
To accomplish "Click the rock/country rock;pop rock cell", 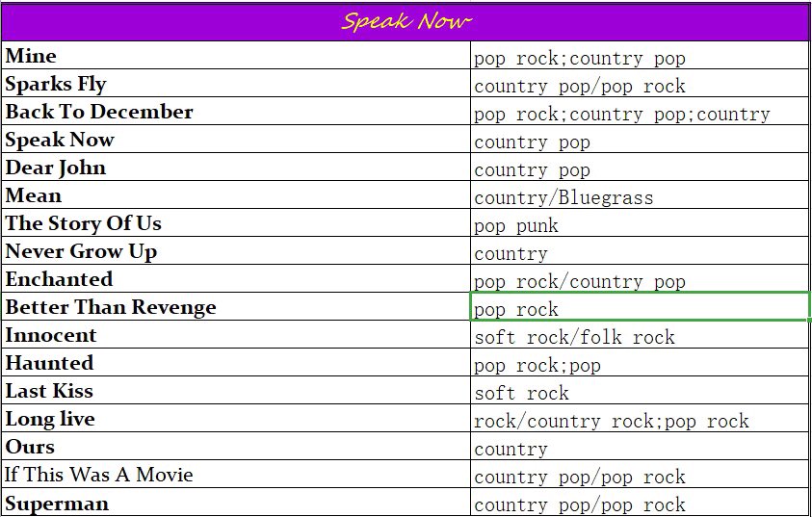I will (x=640, y=418).
